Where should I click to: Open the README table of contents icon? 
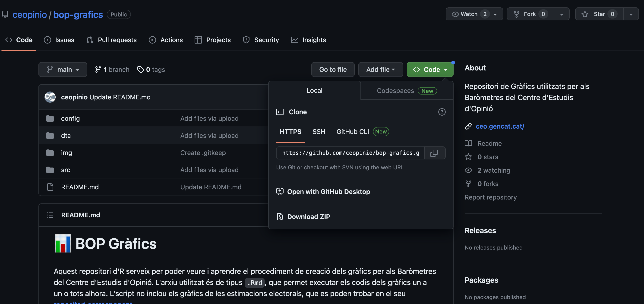coord(50,215)
